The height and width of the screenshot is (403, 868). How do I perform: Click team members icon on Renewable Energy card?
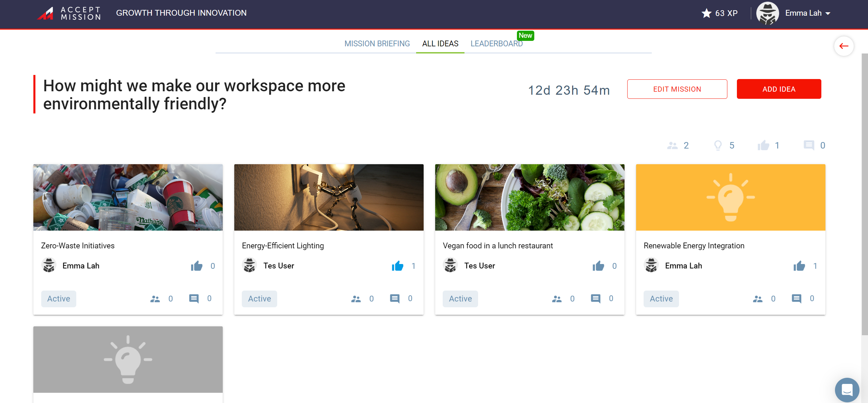tap(758, 299)
